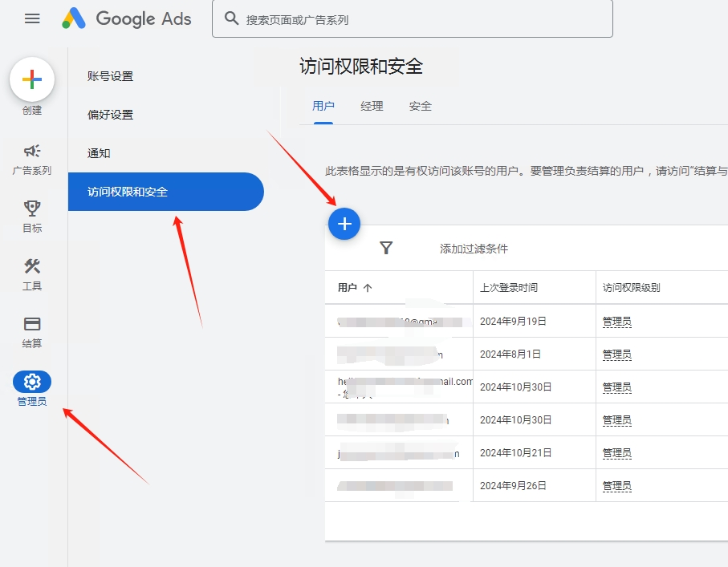Click date cell 2024年8月1日
Image resolution: width=728 pixels, height=567 pixels.
[510, 354]
